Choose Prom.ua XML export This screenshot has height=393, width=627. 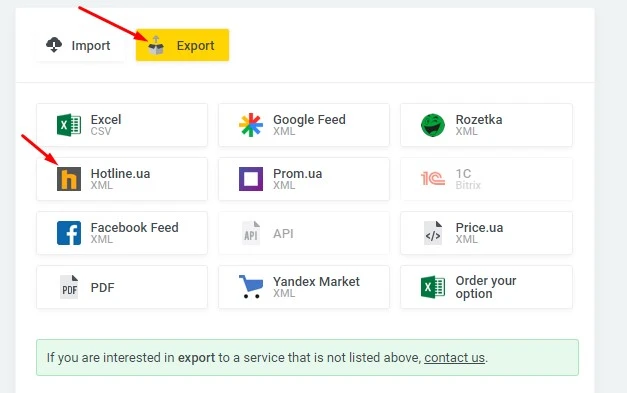point(304,179)
